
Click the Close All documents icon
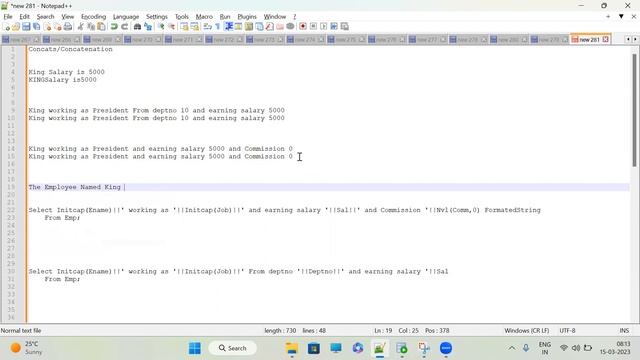[x=58, y=27]
